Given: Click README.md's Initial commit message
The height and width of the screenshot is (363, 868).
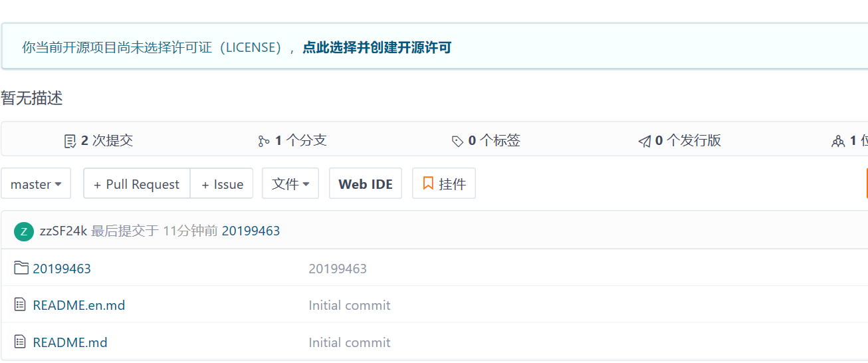Looking at the screenshot, I should [350, 342].
